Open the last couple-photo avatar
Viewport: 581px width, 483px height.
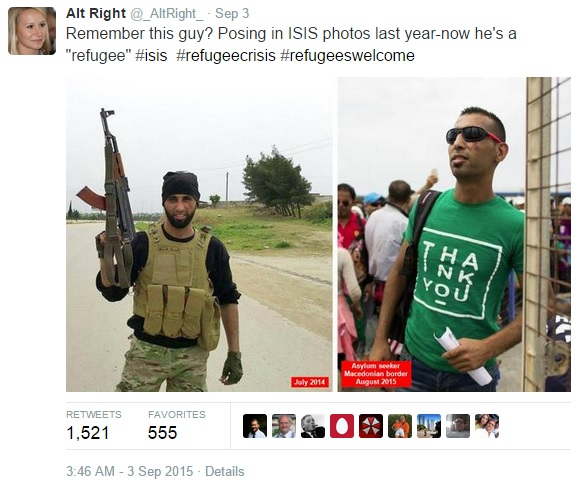(487, 426)
